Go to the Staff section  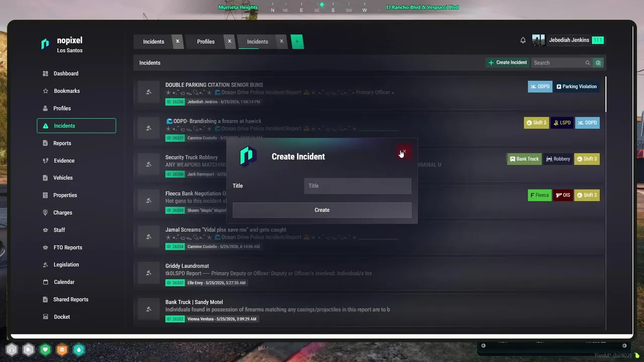tap(59, 230)
